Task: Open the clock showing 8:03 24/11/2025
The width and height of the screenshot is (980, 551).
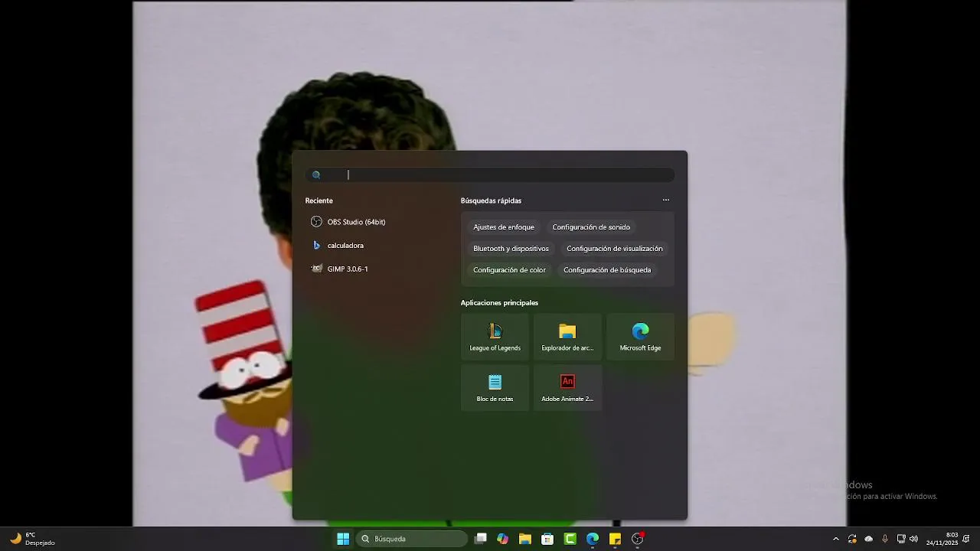Action: click(x=942, y=539)
